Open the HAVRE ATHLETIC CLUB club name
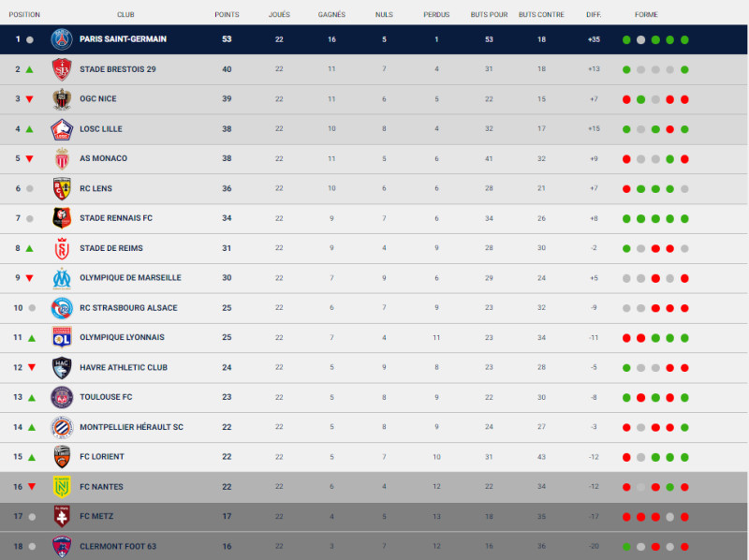 pyautogui.click(x=124, y=367)
